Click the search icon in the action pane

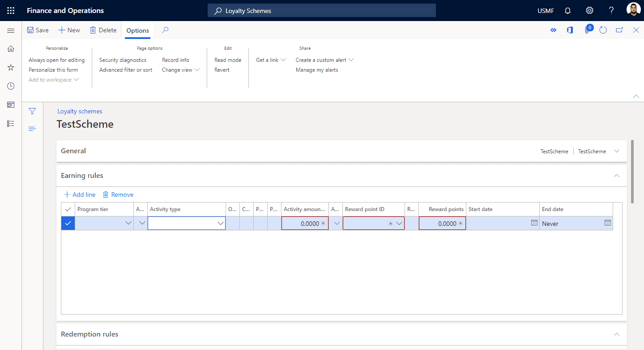pos(165,30)
